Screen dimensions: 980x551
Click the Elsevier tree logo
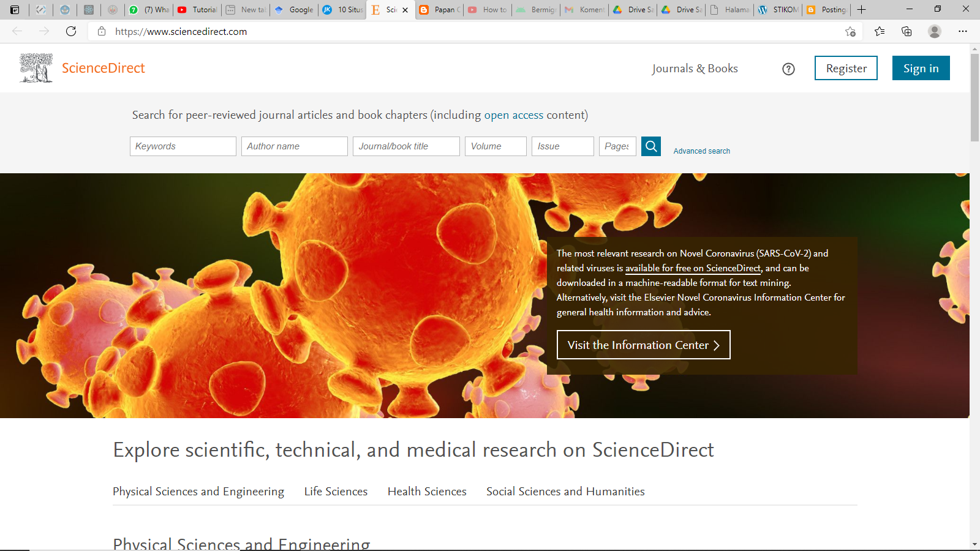[x=36, y=68]
